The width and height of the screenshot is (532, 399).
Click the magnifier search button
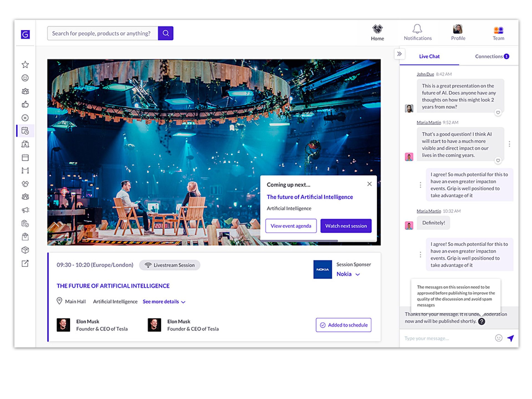click(166, 33)
